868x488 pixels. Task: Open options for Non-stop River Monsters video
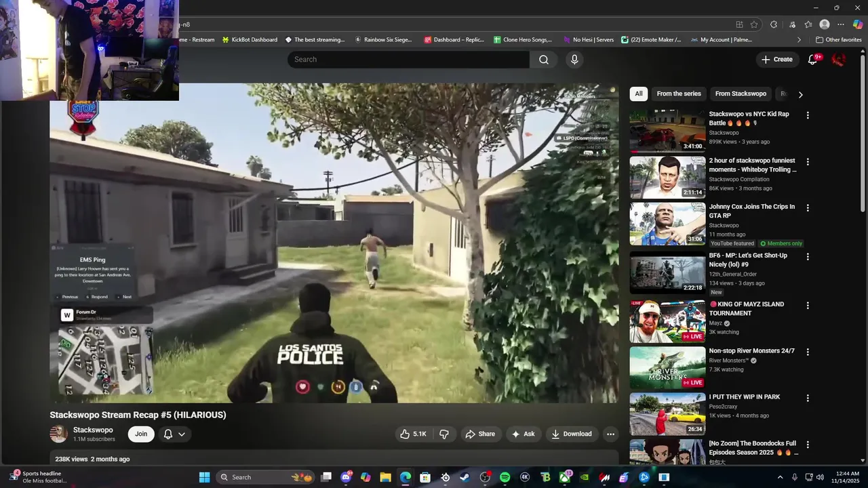pos(807,352)
